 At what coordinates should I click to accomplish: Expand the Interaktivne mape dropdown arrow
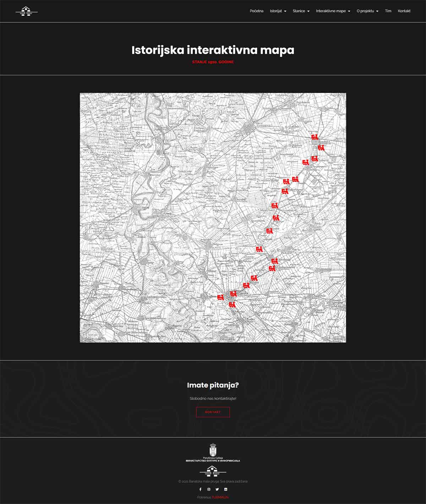pyautogui.click(x=349, y=11)
